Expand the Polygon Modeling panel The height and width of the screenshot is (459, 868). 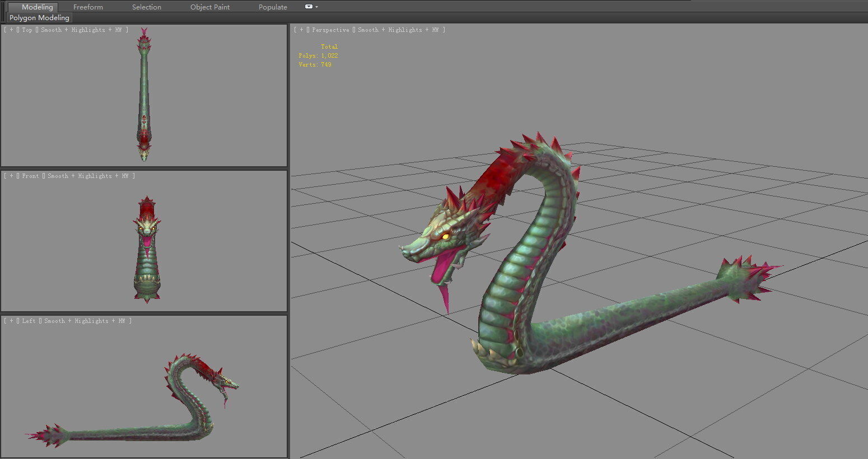tap(39, 18)
